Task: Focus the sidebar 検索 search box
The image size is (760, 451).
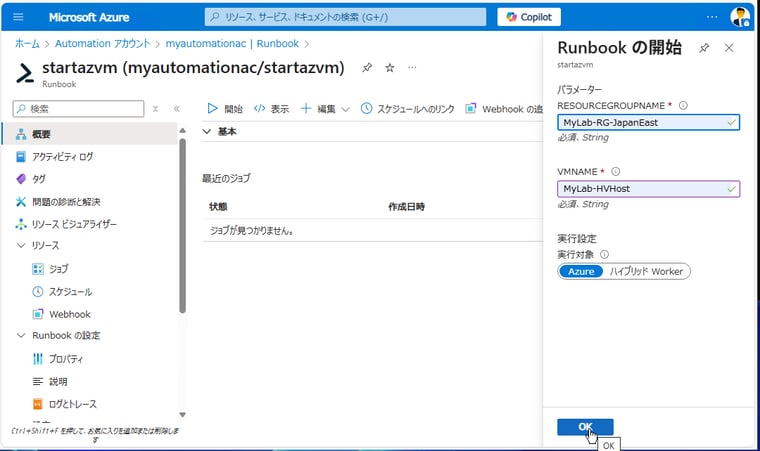Action: click(79, 109)
